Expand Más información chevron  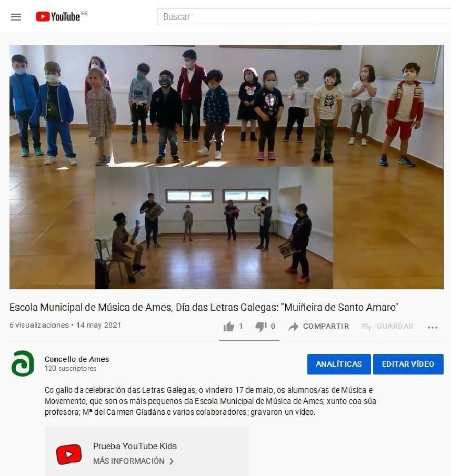[172, 461]
